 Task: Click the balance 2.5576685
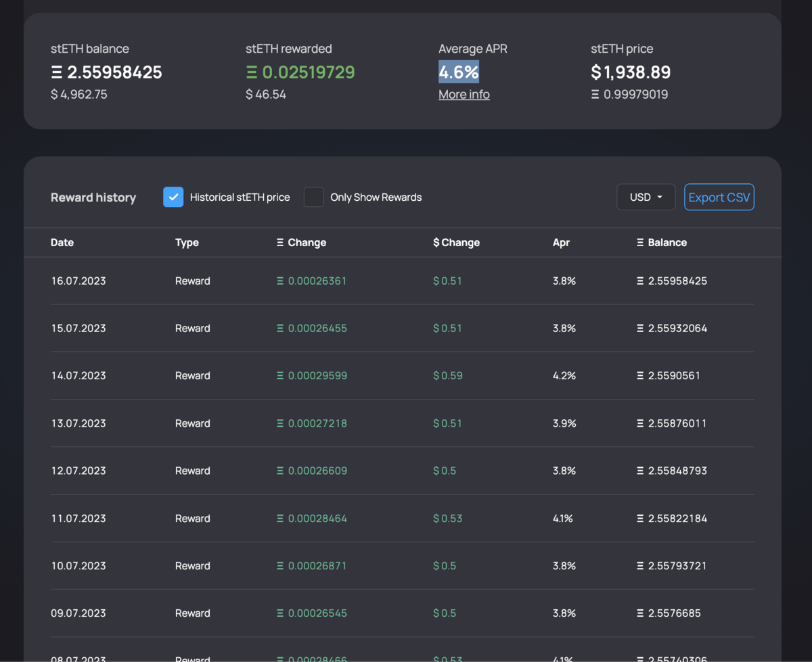click(669, 613)
